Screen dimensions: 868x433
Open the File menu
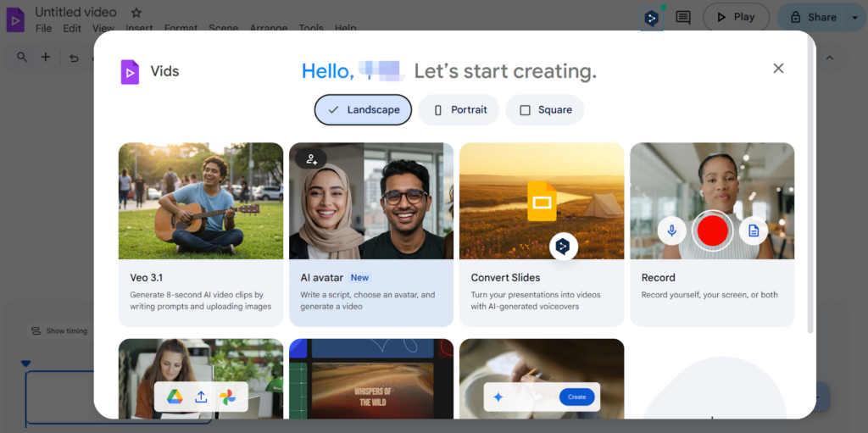(x=43, y=28)
